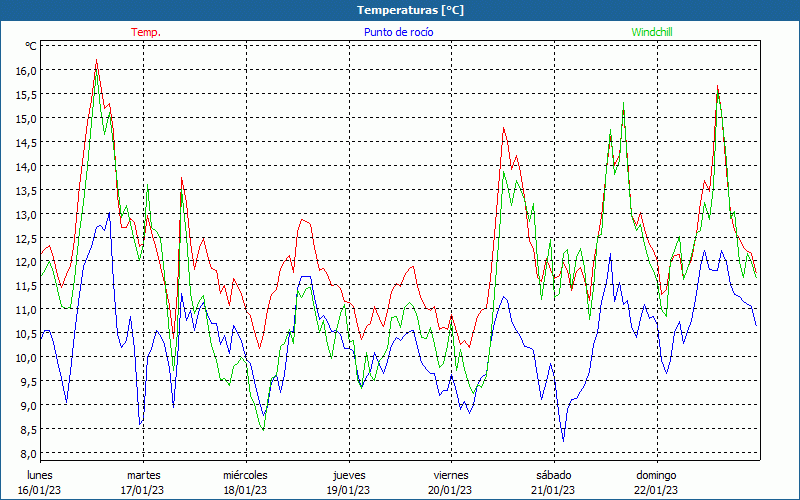
Task: Click the 'Temperaturas [°C]' chart title
Action: coord(410,10)
